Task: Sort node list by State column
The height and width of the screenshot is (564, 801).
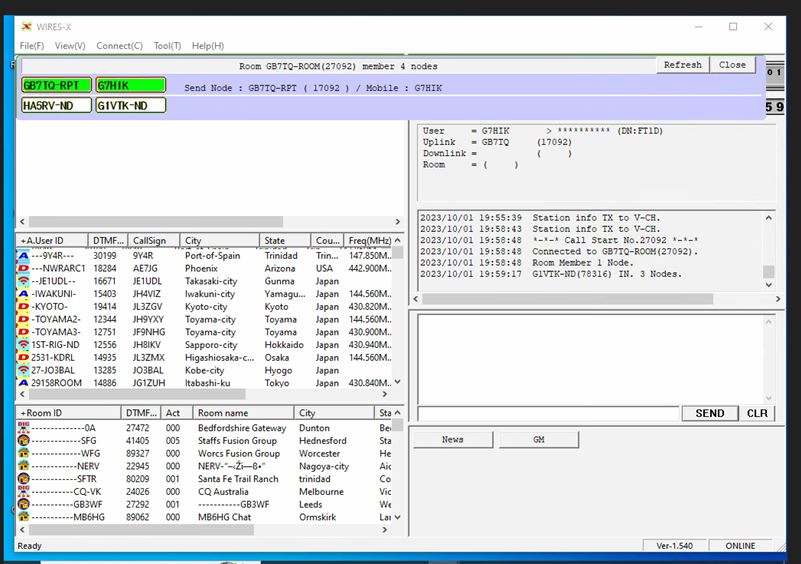Action: click(x=285, y=241)
